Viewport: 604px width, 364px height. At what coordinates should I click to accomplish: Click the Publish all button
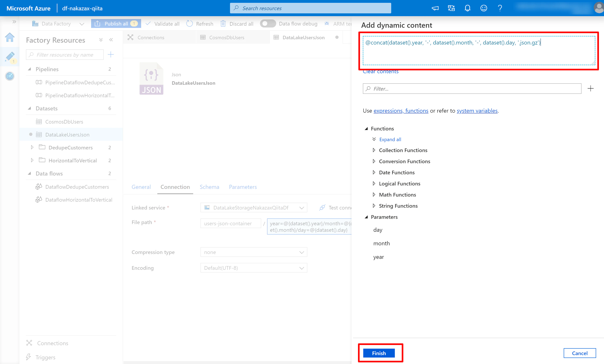click(x=116, y=23)
